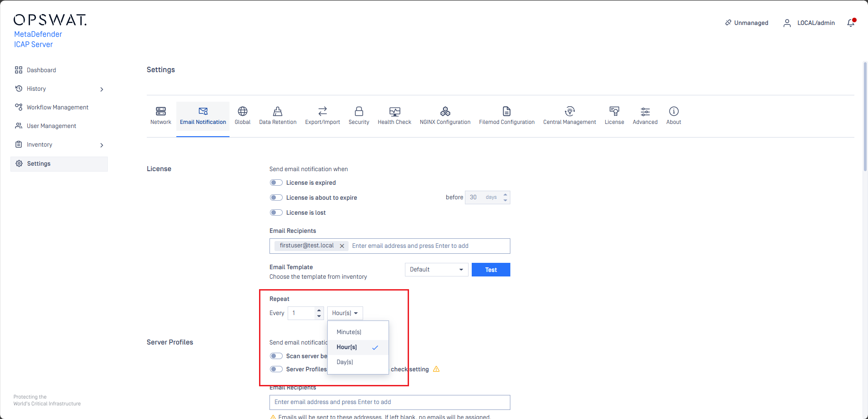Switch to the Central Management tab
Screen dimensions: 868x419
tap(569, 116)
